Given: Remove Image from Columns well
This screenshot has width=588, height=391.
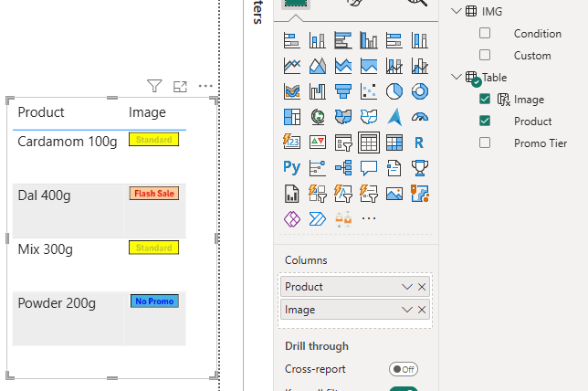Looking at the screenshot, I should 422,310.
